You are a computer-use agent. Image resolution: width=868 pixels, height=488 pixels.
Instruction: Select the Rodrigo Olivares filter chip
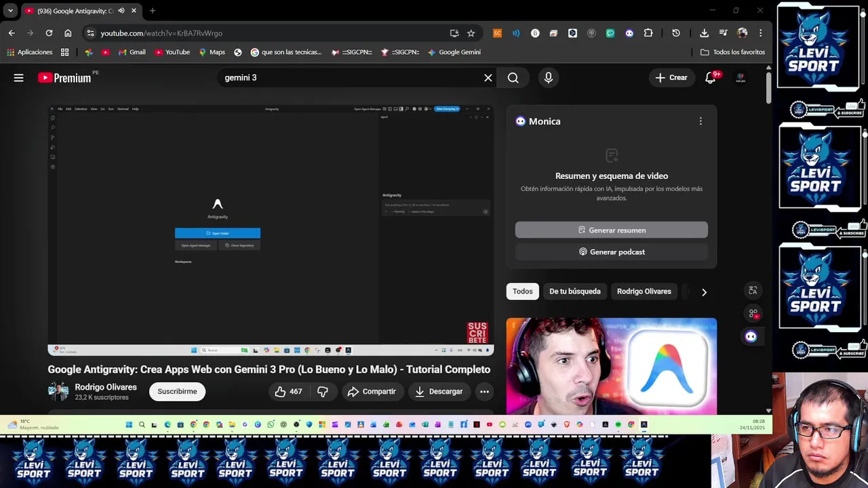[644, 291]
